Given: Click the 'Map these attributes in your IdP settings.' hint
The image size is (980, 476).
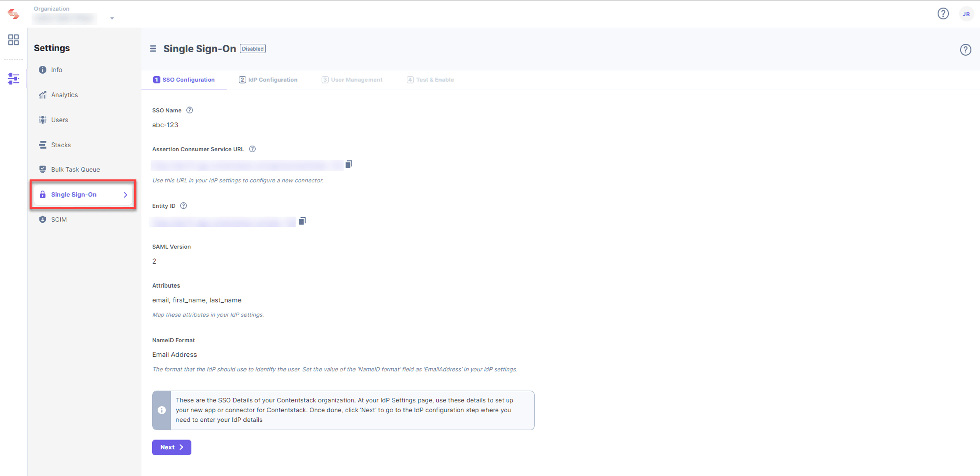Looking at the screenshot, I should [208, 315].
